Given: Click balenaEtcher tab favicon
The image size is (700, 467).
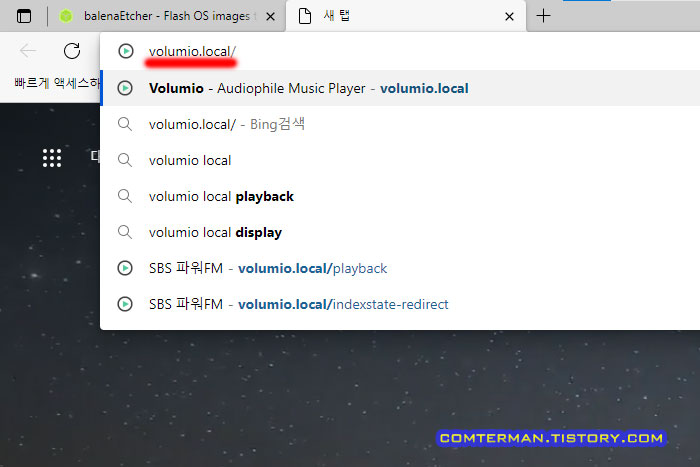Looking at the screenshot, I should (66, 16).
